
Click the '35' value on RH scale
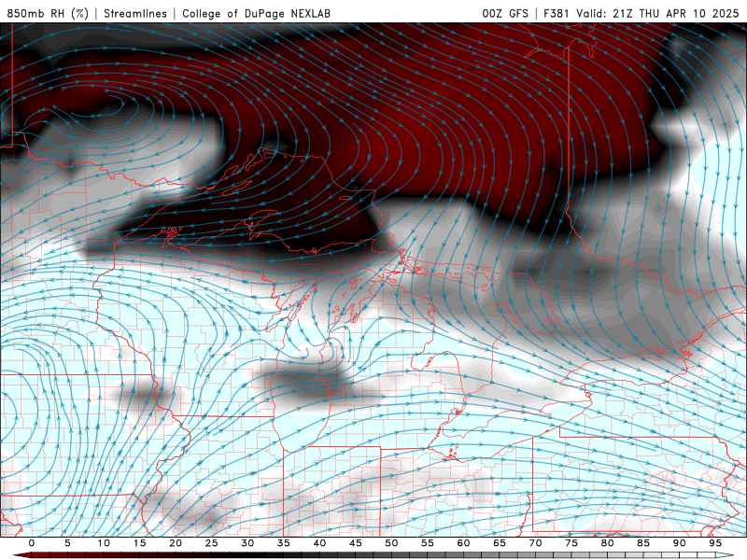pyautogui.click(x=284, y=543)
